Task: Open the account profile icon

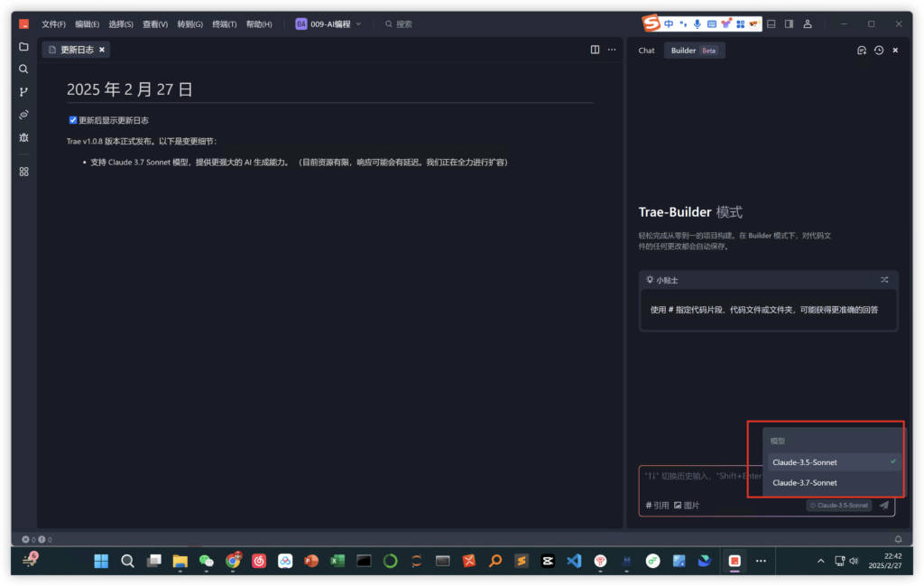Action: (x=808, y=23)
